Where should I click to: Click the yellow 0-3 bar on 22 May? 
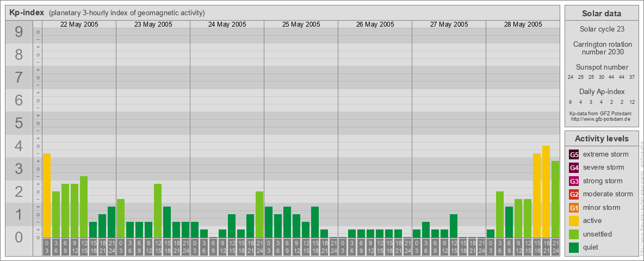(x=47, y=195)
